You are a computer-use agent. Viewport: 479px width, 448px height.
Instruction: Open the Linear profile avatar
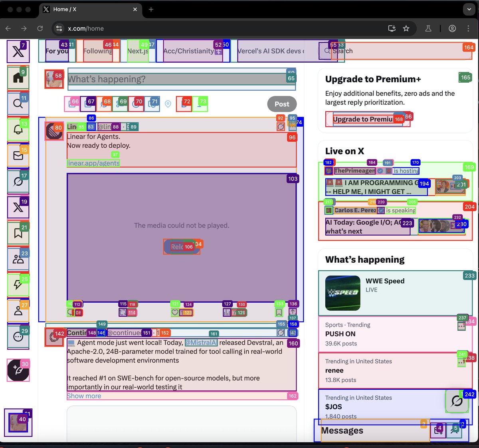coord(54,131)
